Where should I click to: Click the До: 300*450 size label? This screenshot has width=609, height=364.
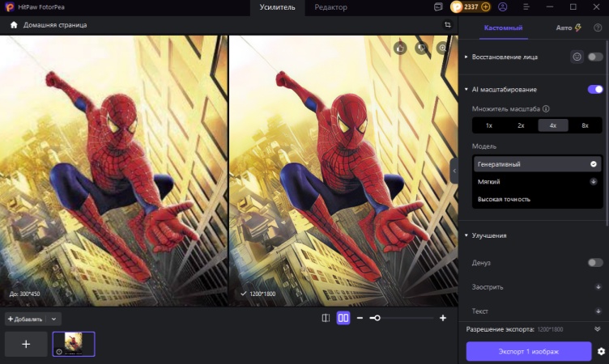[25, 294]
